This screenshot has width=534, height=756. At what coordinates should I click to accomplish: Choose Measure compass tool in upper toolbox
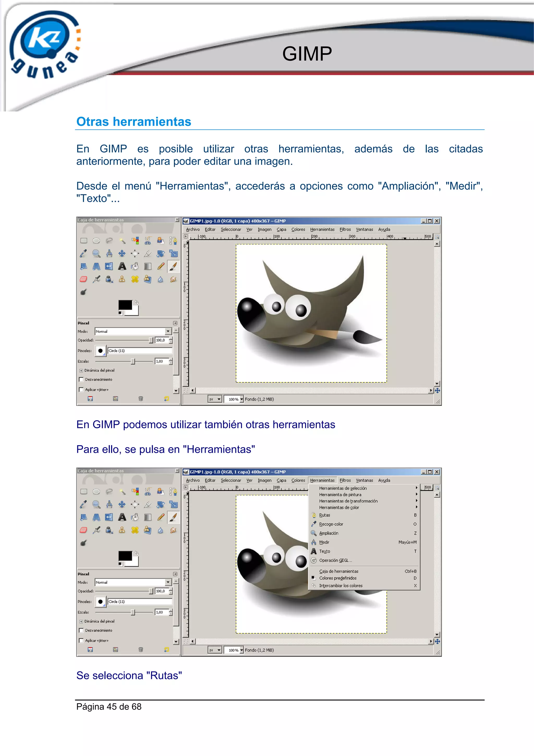[109, 254]
